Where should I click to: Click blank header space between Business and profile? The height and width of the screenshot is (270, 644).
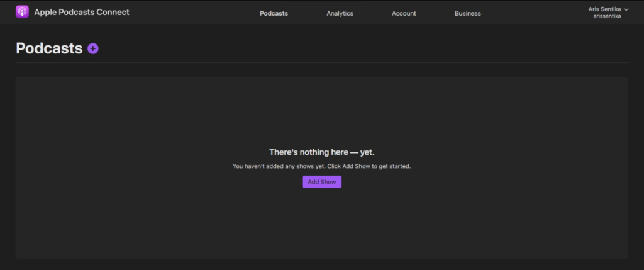(x=535, y=13)
